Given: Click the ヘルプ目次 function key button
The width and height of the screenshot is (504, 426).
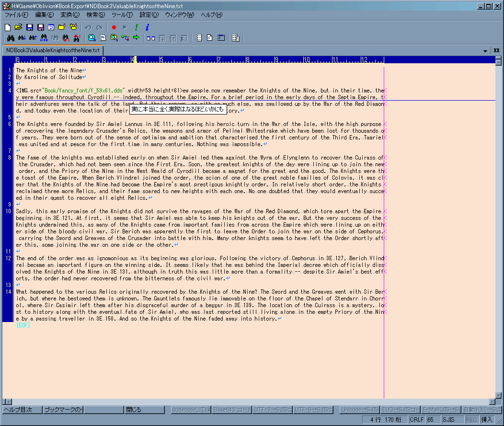Looking at the screenshot, I should [x=22, y=410].
